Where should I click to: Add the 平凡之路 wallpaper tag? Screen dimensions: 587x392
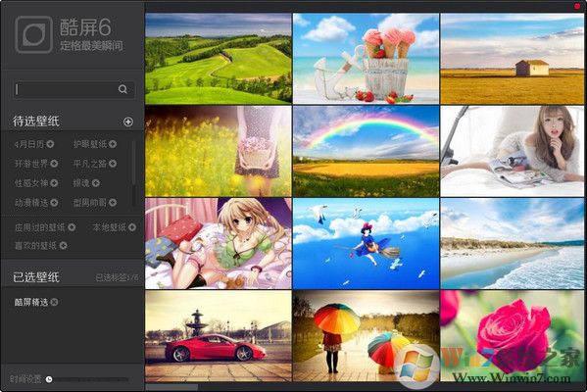(x=113, y=164)
